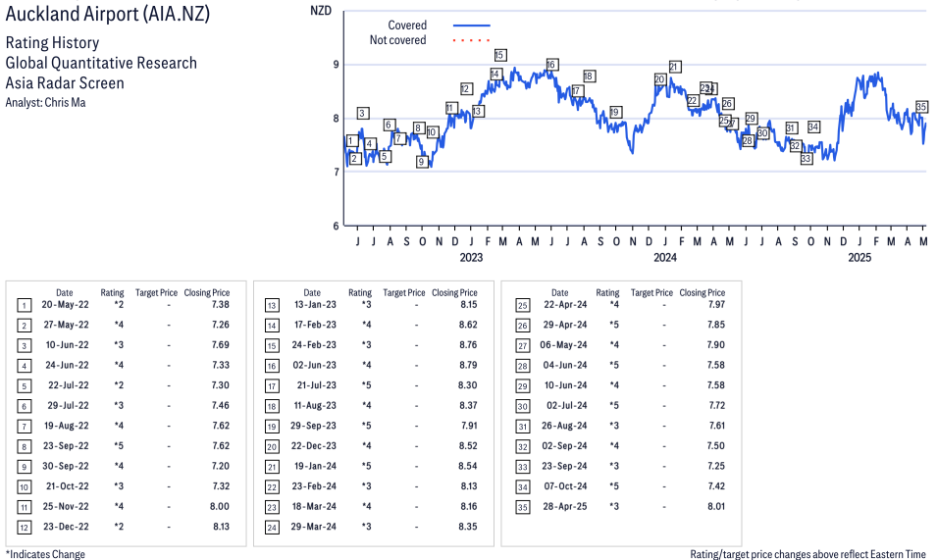Click the Eastern Time footnote text
The image size is (937, 560).
807,554
